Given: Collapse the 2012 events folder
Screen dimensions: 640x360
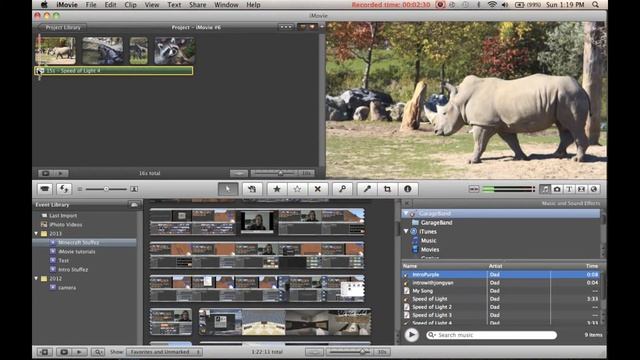Looking at the screenshot, I should click(36, 279).
